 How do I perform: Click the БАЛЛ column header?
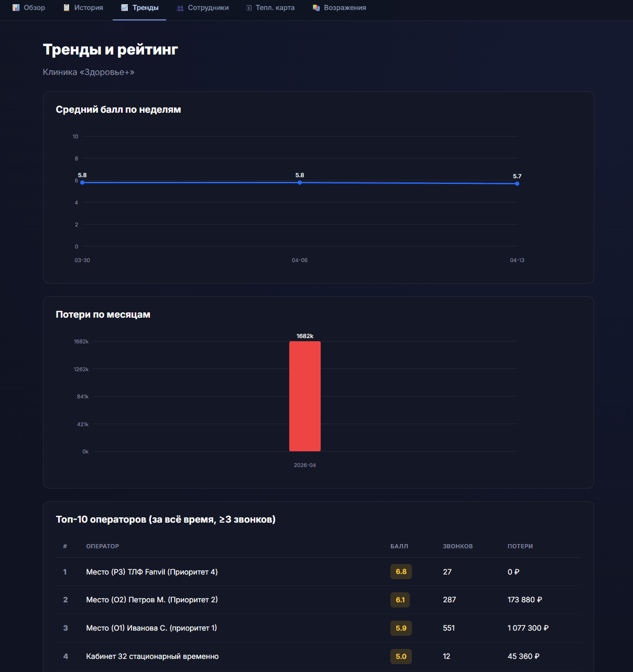click(400, 546)
